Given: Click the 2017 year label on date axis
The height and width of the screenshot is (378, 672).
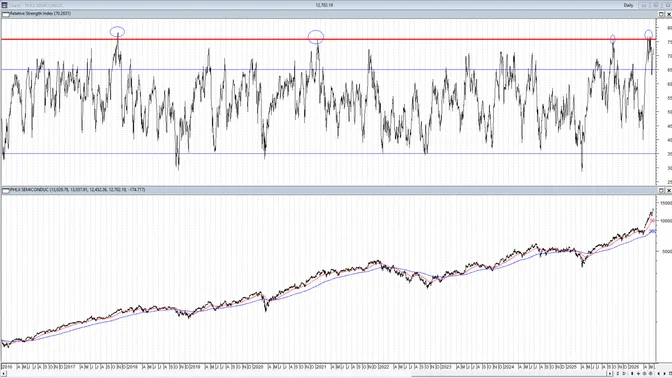Looking at the screenshot, I should point(70,367).
